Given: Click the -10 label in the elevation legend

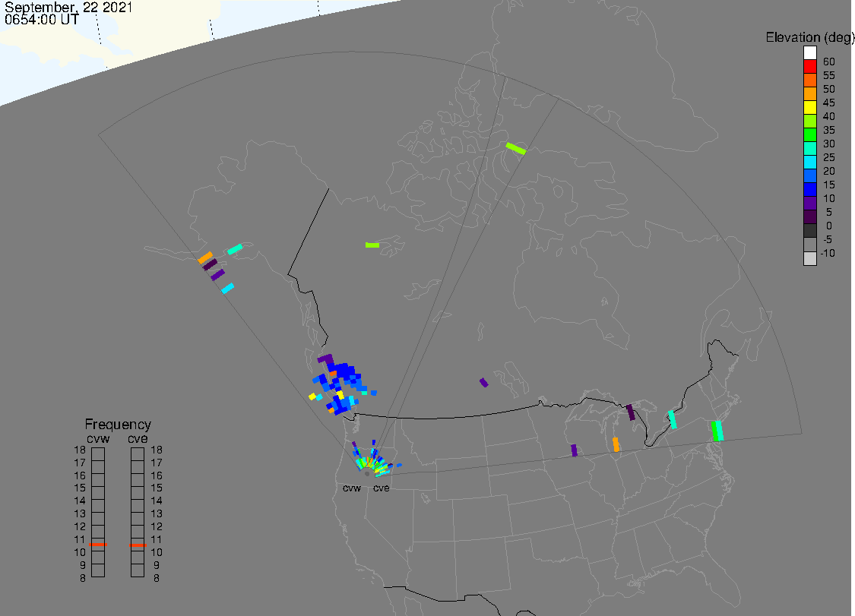Looking at the screenshot, I should coord(828,253).
